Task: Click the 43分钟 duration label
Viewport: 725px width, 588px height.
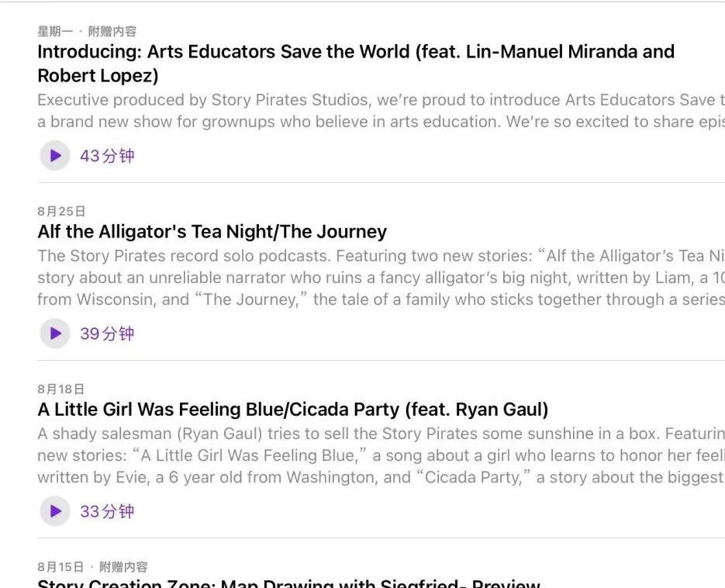Action: pos(107,156)
